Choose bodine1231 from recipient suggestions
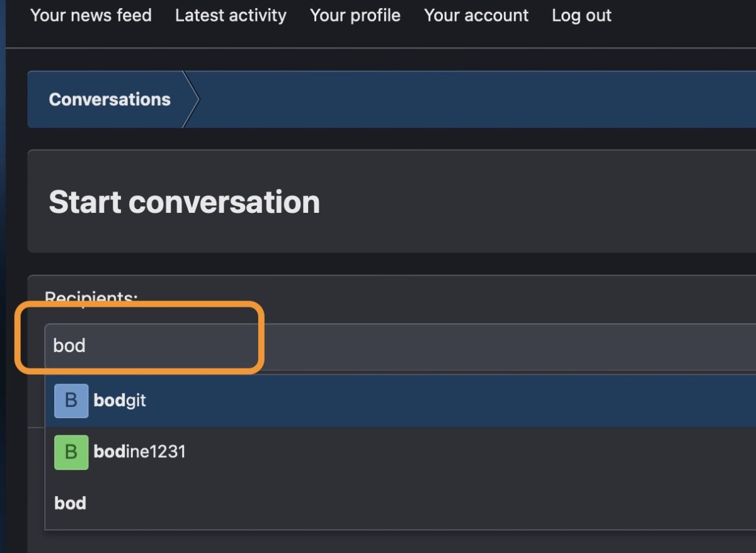The image size is (756, 553). 401,452
